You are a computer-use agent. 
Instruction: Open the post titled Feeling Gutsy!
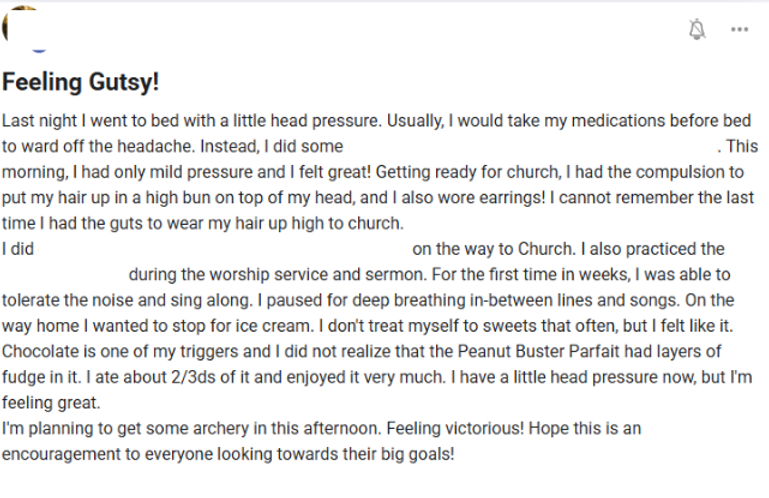pyautogui.click(x=80, y=82)
